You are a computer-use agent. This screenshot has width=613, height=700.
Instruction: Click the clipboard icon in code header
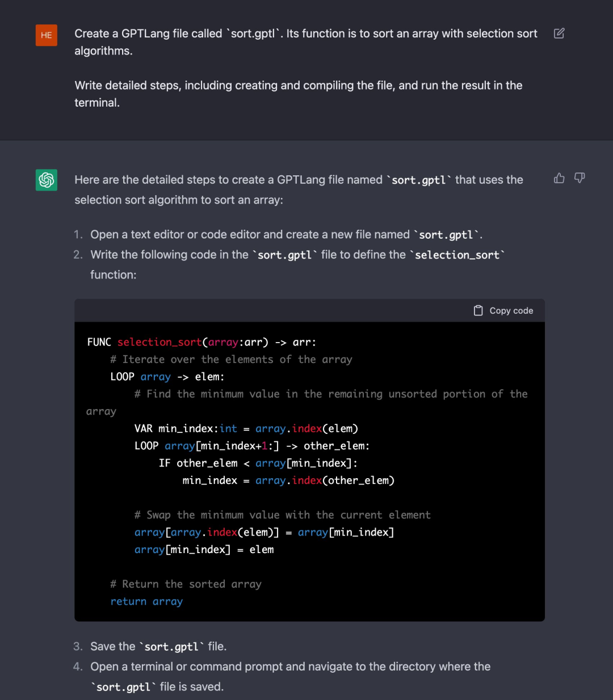[x=478, y=310]
